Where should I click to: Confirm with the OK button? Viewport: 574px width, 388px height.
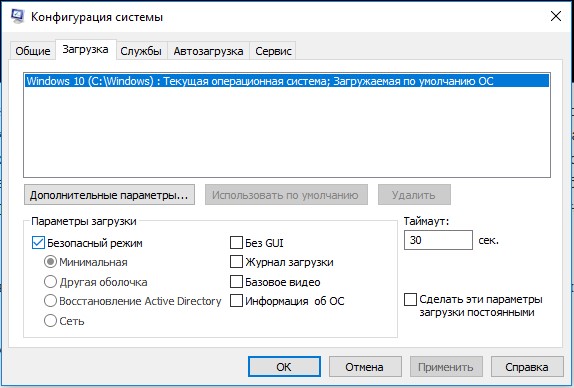coord(284,366)
